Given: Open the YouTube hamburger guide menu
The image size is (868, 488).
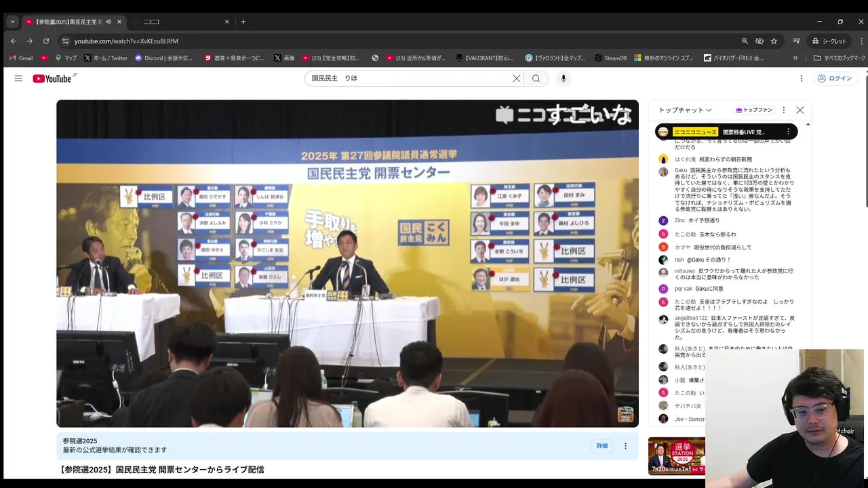Looking at the screenshot, I should [x=18, y=79].
